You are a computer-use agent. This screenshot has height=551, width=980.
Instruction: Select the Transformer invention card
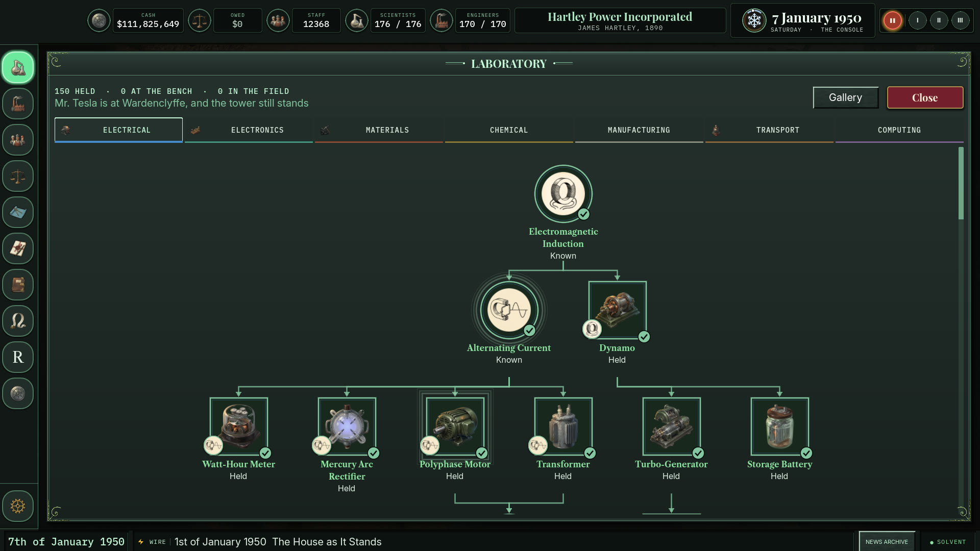click(x=563, y=427)
